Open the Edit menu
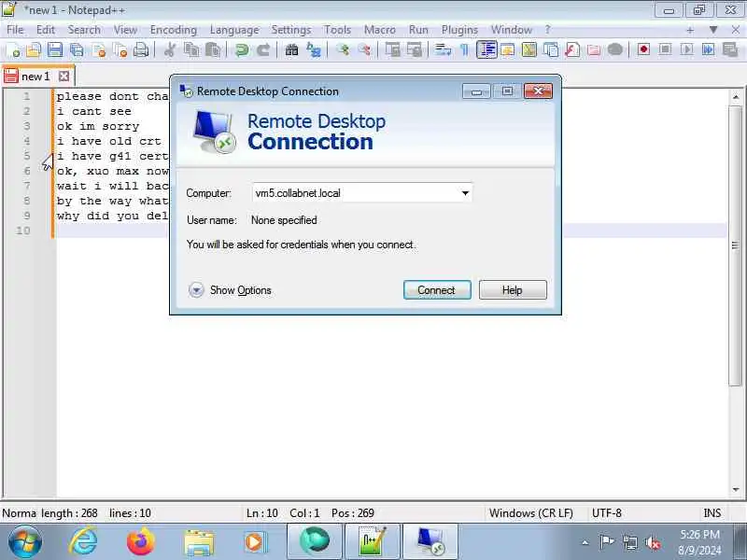This screenshot has width=747, height=560. pos(46,30)
